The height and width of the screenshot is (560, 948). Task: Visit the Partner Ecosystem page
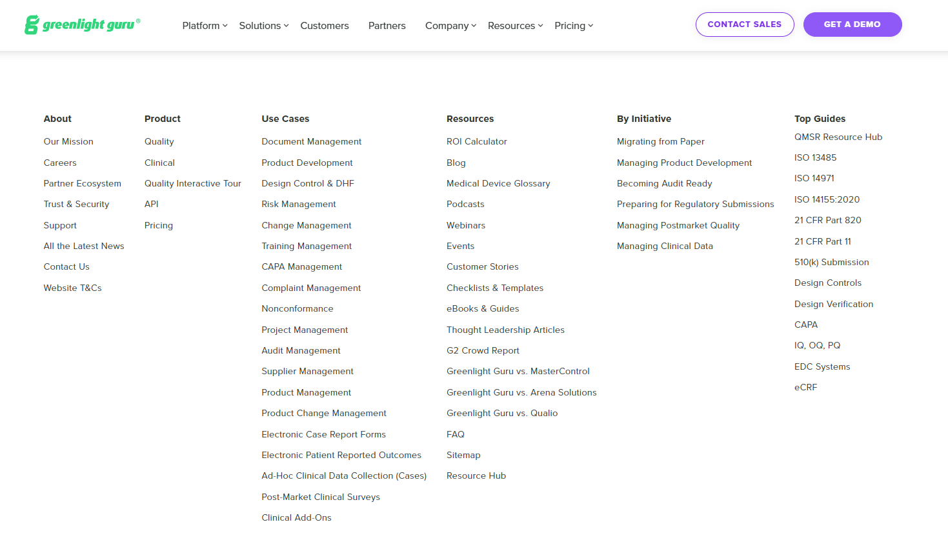point(82,183)
